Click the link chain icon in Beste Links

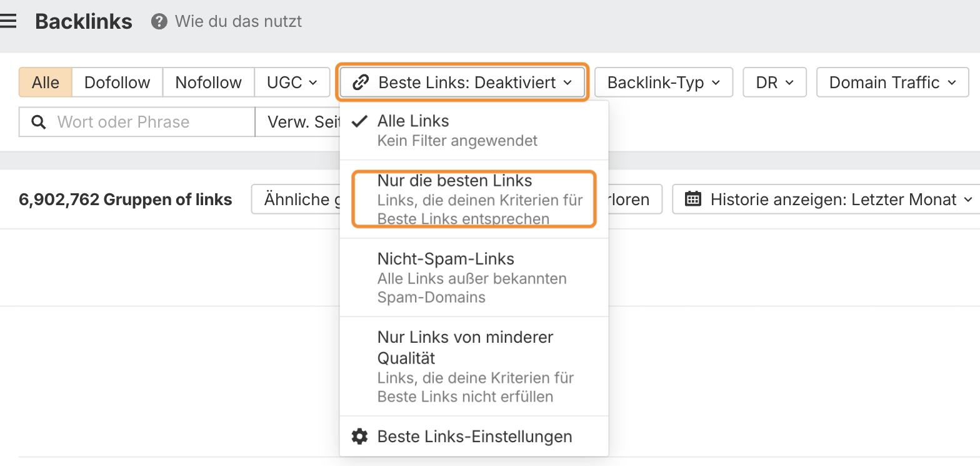click(x=361, y=83)
